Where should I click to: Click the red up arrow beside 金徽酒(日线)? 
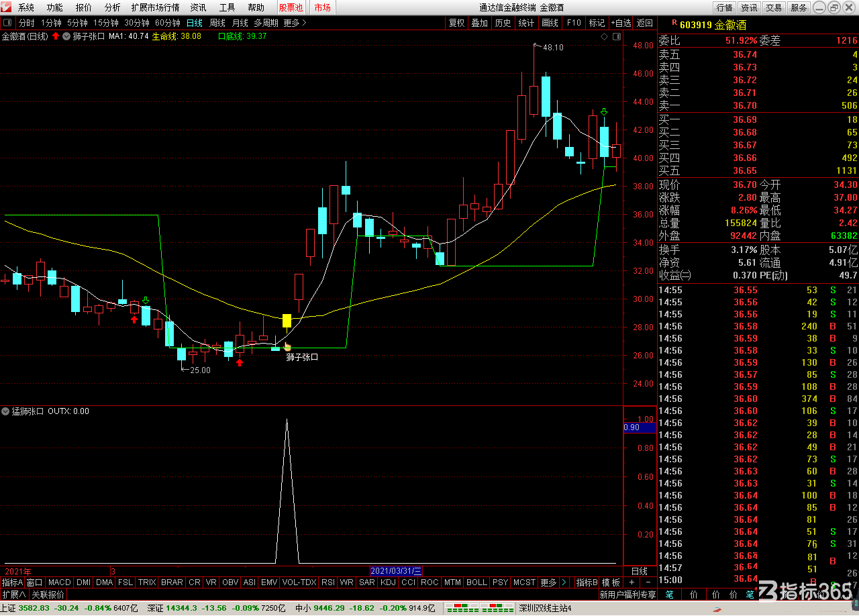[55, 36]
